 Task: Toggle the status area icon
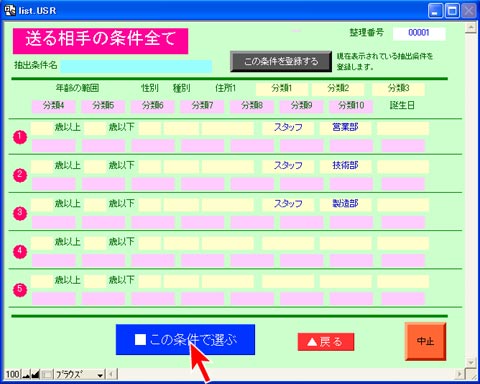point(47,374)
